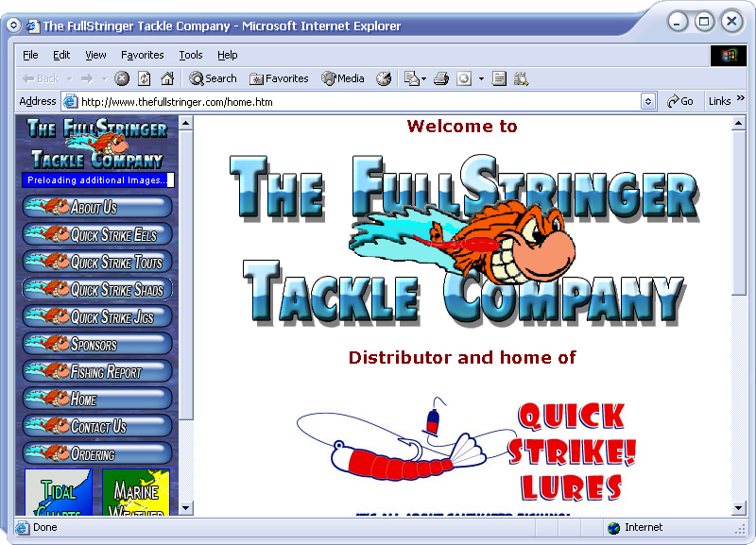Click the Forward arrow icon
The image size is (756, 545).
point(87,78)
